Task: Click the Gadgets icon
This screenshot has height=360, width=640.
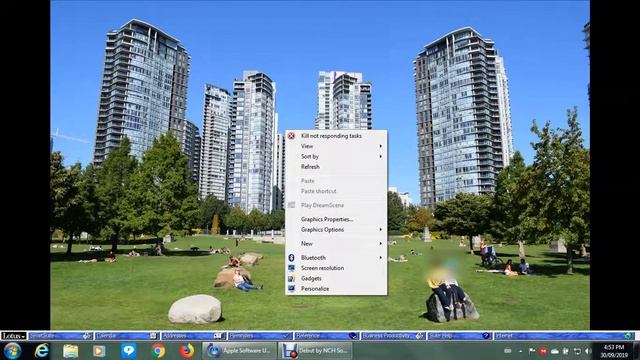Action: tap(291, 278)
